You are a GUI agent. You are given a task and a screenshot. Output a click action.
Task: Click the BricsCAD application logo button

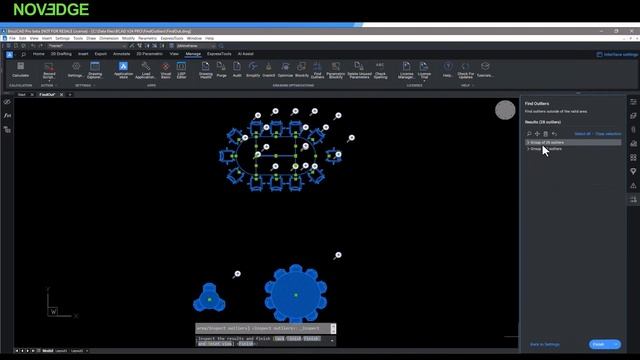point(9,54)
